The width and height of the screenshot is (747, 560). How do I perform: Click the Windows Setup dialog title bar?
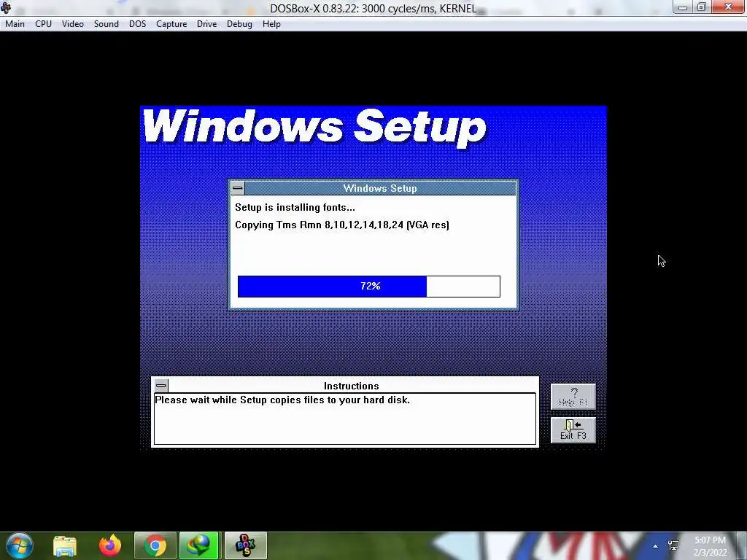click(379, 188)
